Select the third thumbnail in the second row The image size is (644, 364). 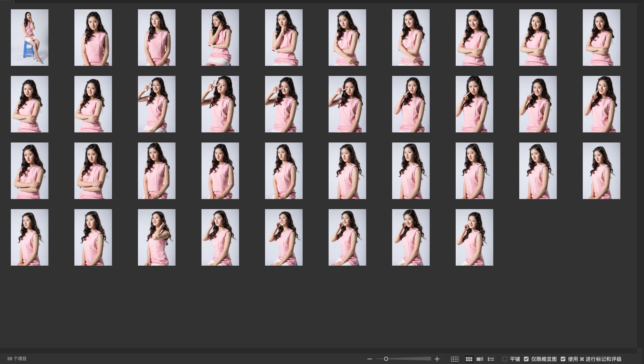[x=157, y=104]
